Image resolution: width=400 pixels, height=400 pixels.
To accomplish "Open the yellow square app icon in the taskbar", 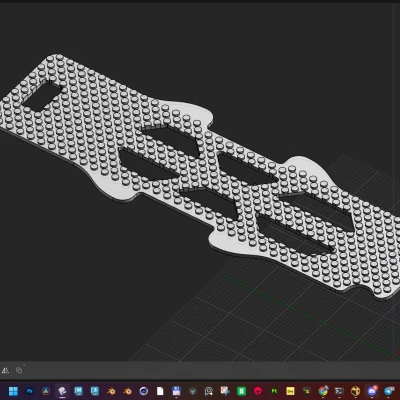I will [x=291, y=391].
